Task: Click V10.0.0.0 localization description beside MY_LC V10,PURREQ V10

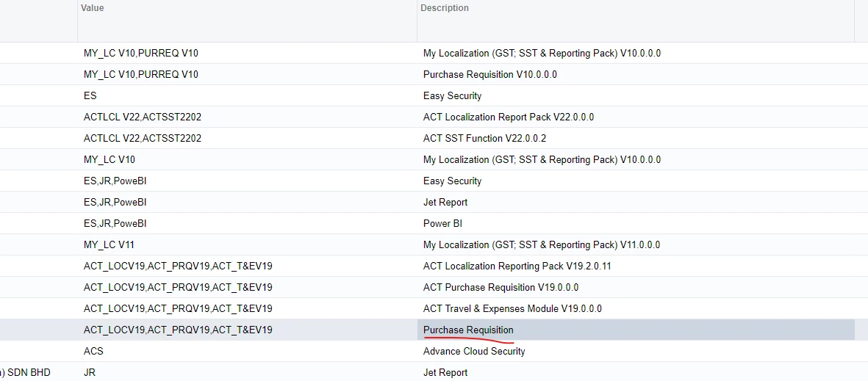Action: [x=636, y=53]
